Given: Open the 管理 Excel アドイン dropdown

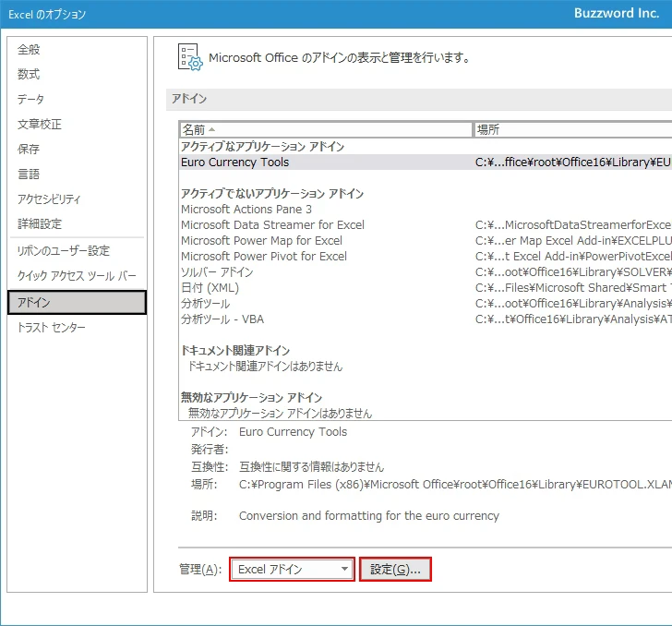Looking at the screenshot, I should (292, 570).
